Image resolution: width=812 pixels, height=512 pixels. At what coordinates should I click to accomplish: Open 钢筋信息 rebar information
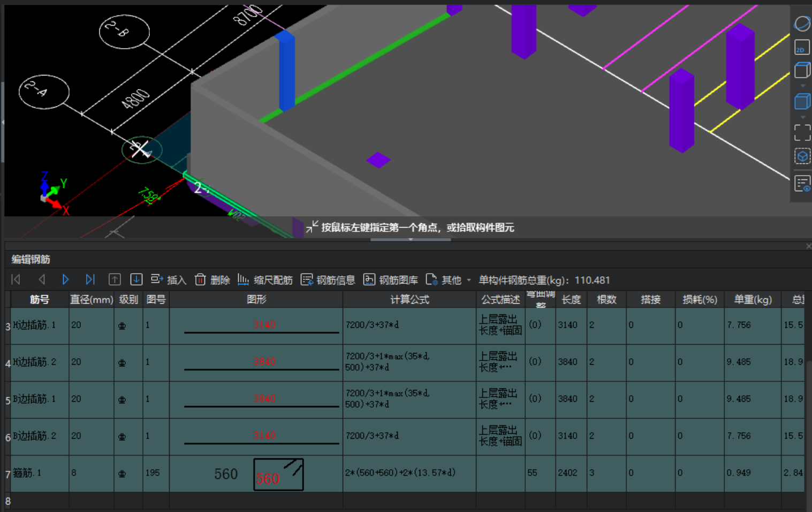click(x=328, y=280)
